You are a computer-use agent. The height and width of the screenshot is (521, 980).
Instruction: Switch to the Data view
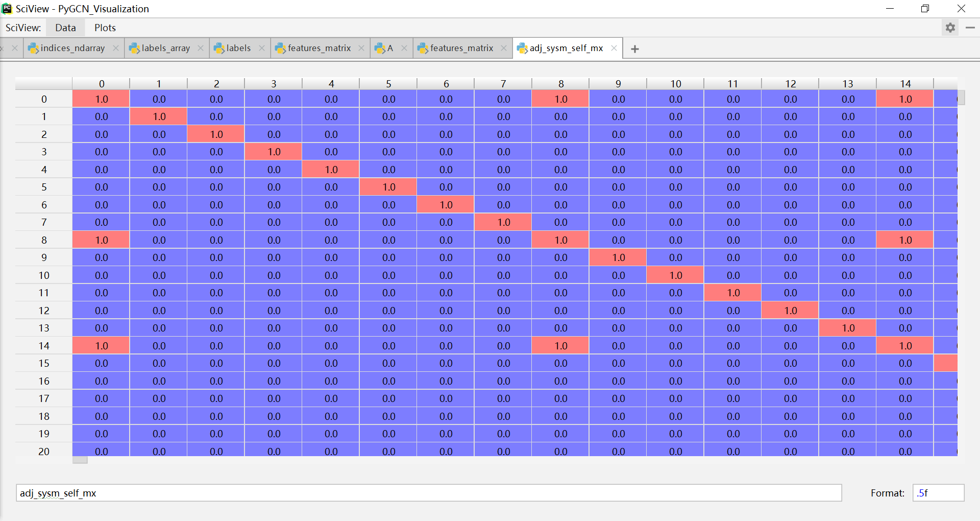click(65, 28)
